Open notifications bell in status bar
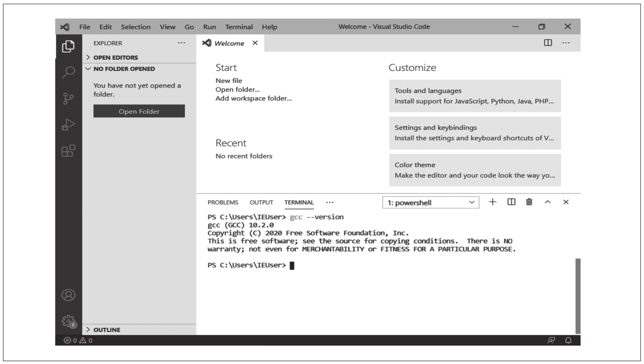 (568, 340)
